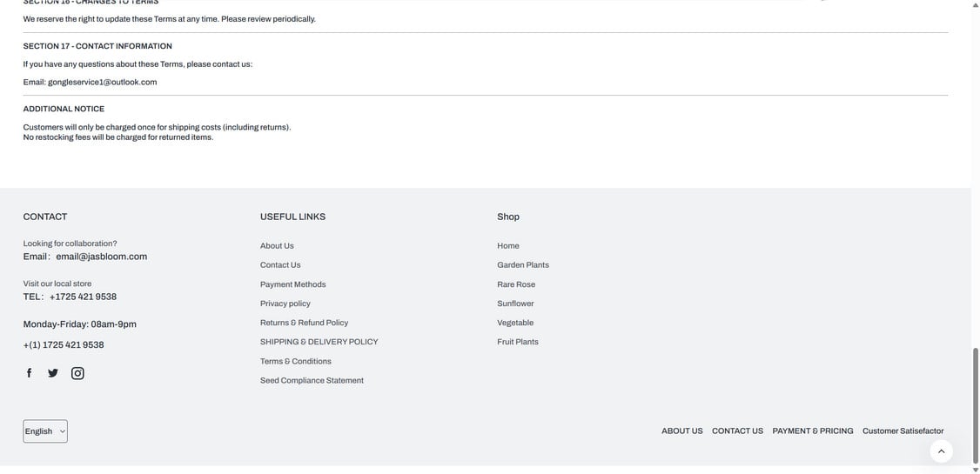The width and height of the screenshot is (980, 474).
Task: Go to Payment Methods page
Action: tap(292, 284)
